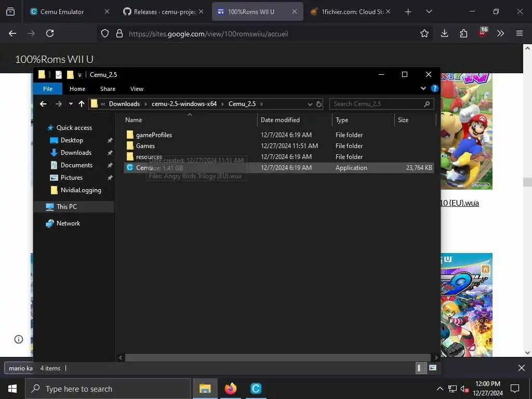Expand the File Explorer ribbon

pyautogui.click(x=423, y=88)
